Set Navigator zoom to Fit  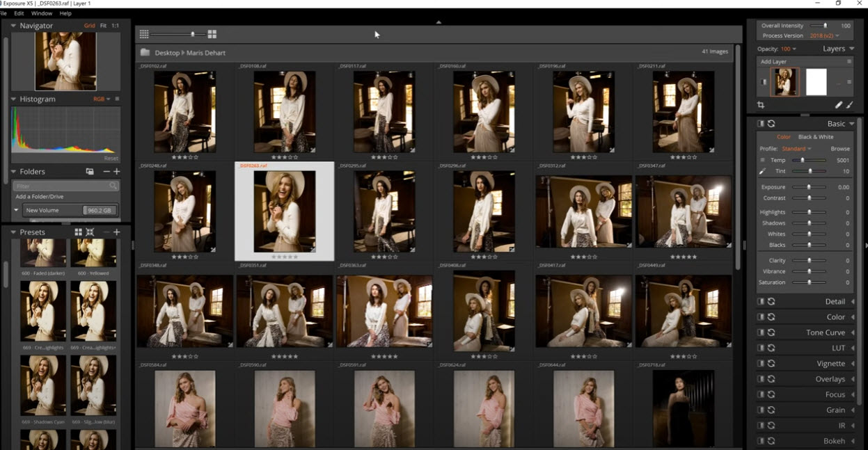tap(103, 26)
